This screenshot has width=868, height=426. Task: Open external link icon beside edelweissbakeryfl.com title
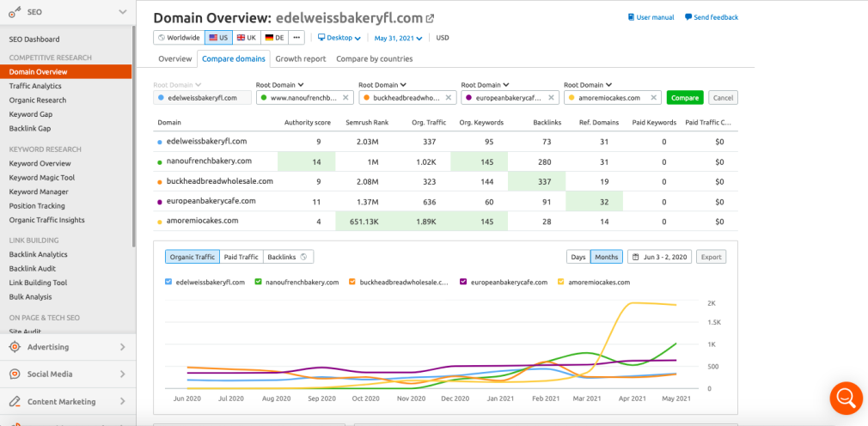point(430,18)
